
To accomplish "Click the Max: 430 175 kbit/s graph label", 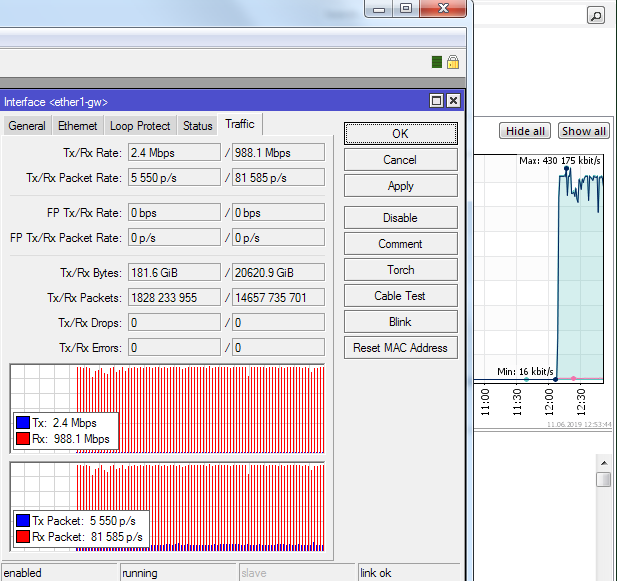I will click(x=560, y=160).
